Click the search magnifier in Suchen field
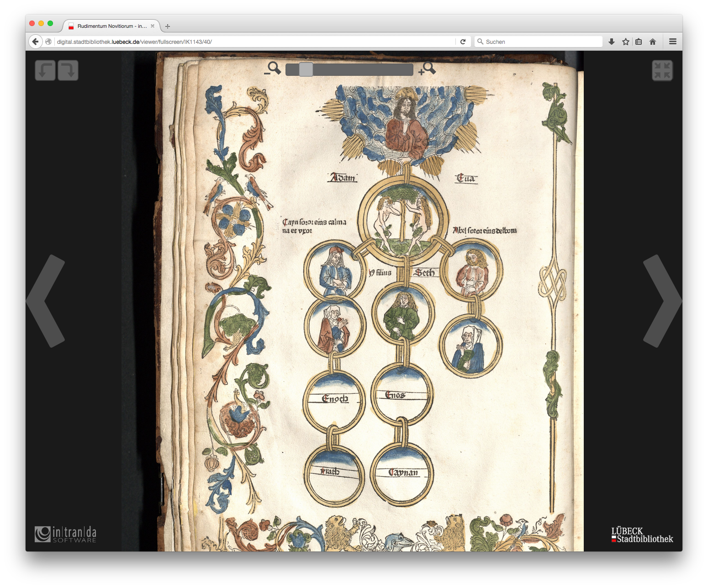 pos(480,42)
